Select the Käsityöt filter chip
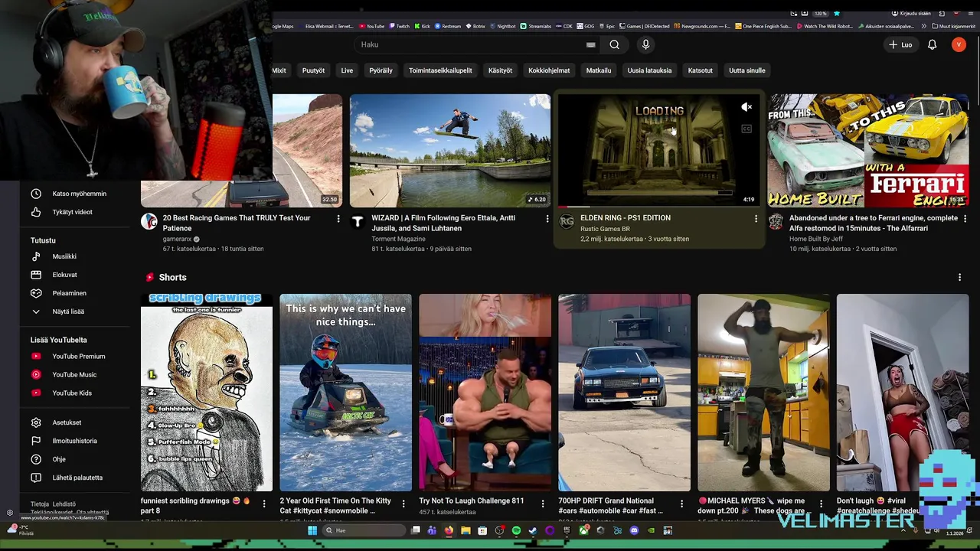This screenshot has height=551, width=980. (x=500, y=70)
